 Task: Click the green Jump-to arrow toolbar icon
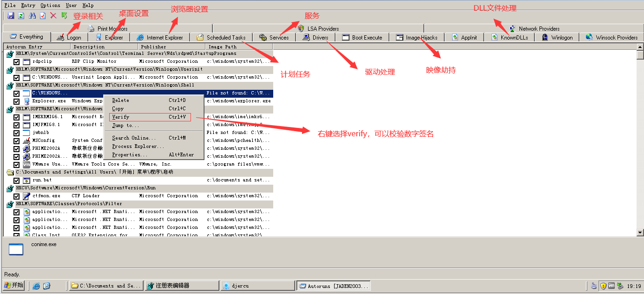(x=64, y=16)
